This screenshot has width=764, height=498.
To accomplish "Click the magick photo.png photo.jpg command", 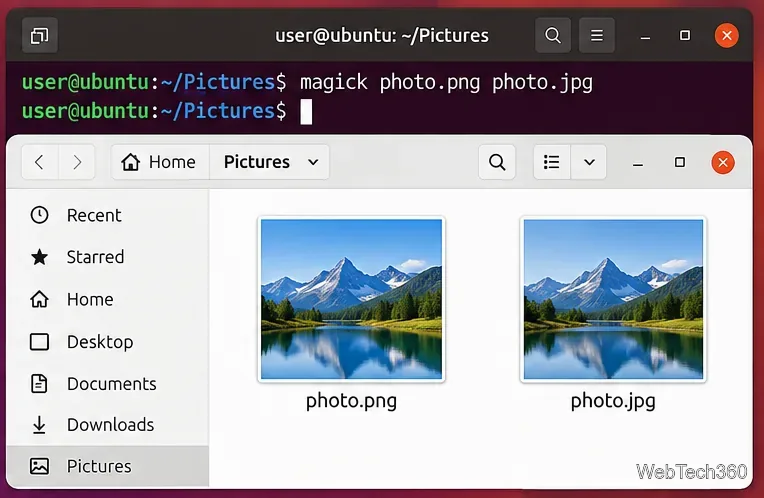I will [446, 83].
